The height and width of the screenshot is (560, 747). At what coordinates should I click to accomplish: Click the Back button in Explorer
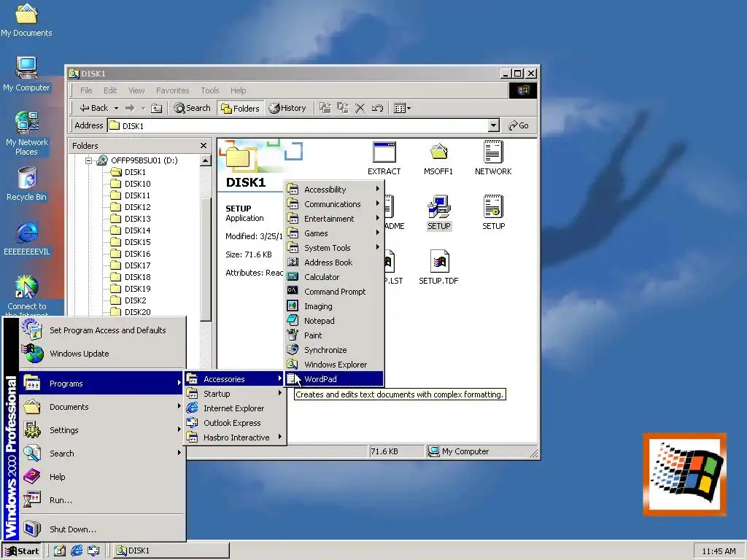tap(94, 108)
